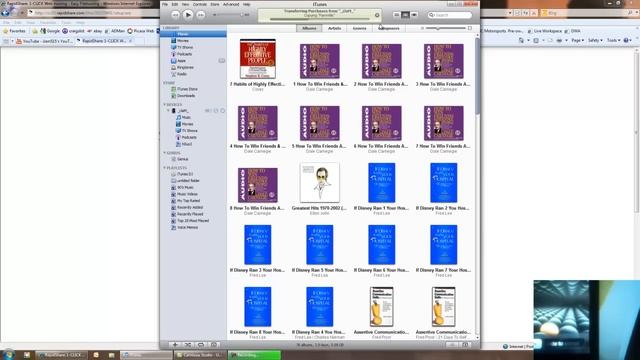Open 7 Habits of Highly Effective People album
The height and width of the screenshot is (360, 640).
click(x=258, y=59)
